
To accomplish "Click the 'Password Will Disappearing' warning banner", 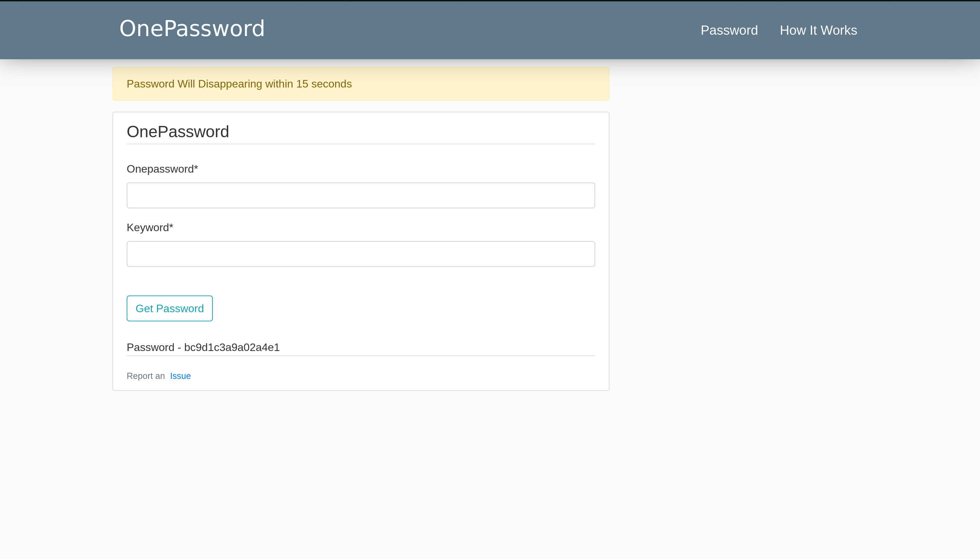I will [x=461, y=84].
